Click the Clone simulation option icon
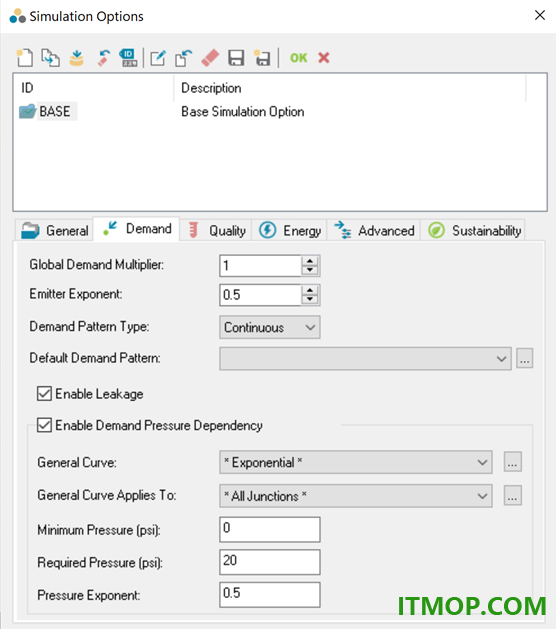This screenshot has width=556, height=629. [51, 58]
